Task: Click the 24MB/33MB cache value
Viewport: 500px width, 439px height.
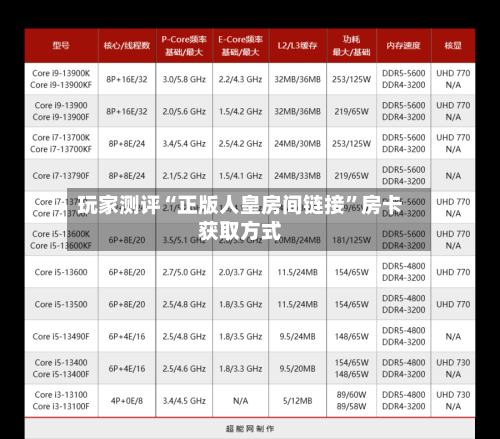Action: [x=297, y=176]
